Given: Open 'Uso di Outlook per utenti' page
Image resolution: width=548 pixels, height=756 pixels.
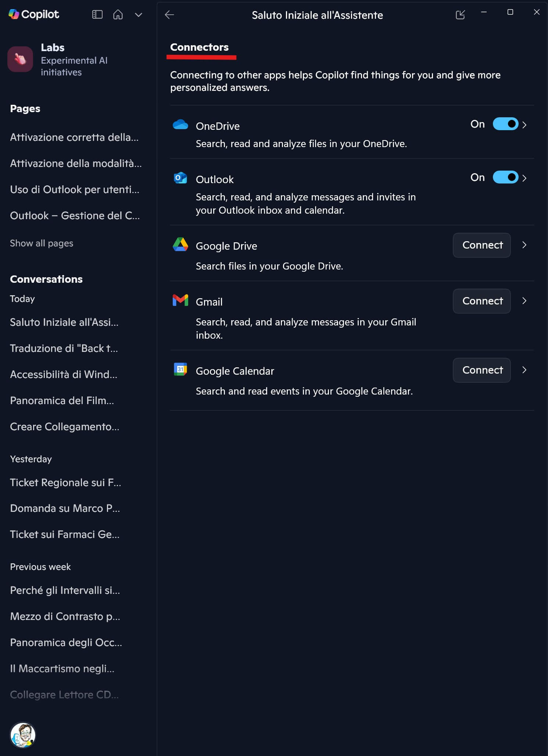Looking at the screenshot, I should [x=75, y=190].
